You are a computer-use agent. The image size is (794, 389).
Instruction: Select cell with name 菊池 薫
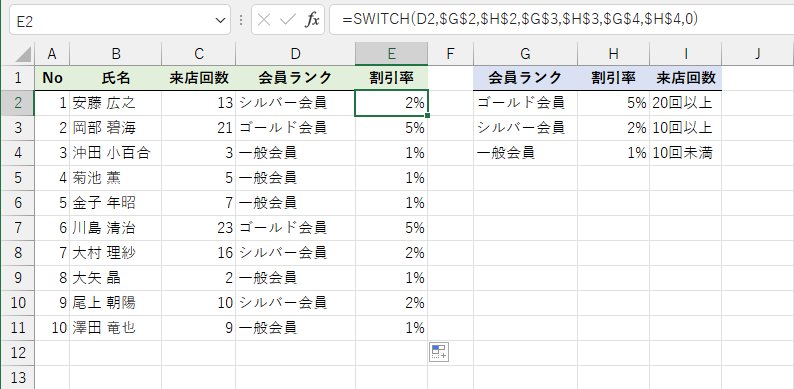coord(116,178)
